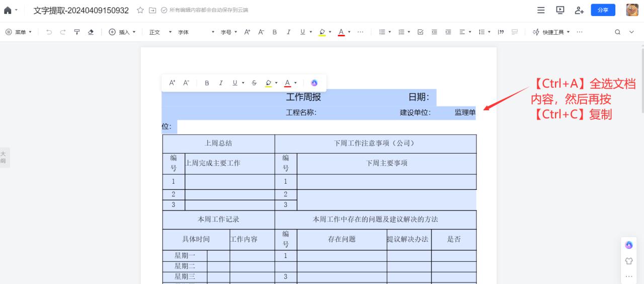Toggle italic in the floating toolbar
Viewport: 644px width, 284px height.
(221, 83)
